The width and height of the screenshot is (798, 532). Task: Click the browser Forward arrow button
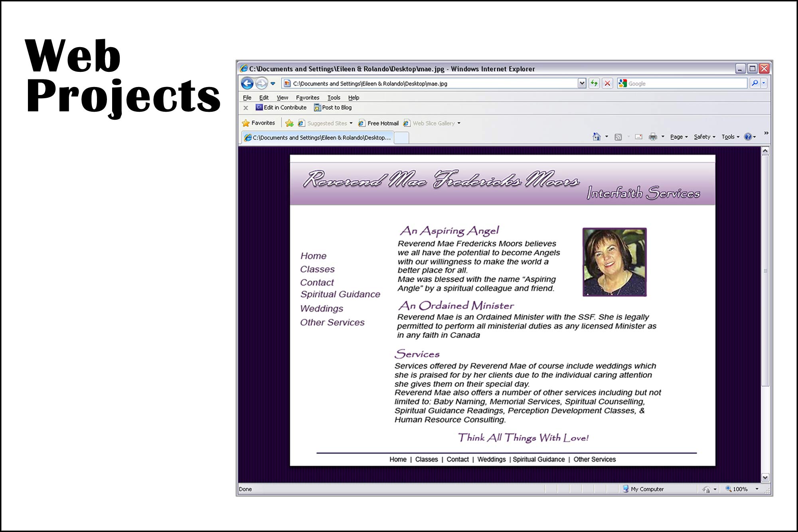pyautogui.click(x=261, y=83)
